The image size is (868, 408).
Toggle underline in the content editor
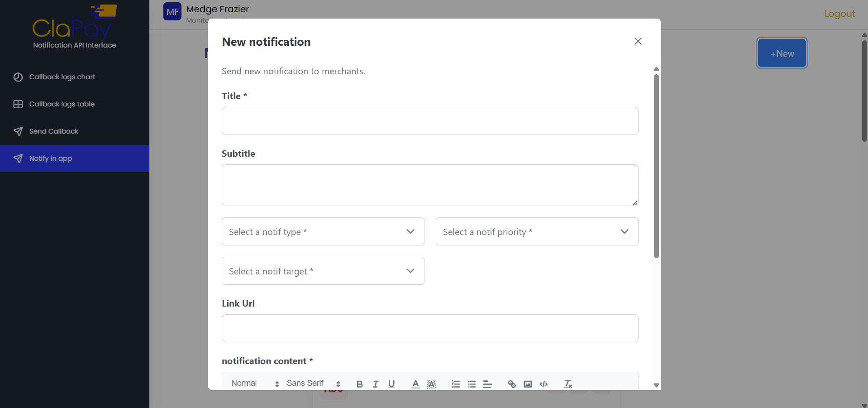pos(391,384)
